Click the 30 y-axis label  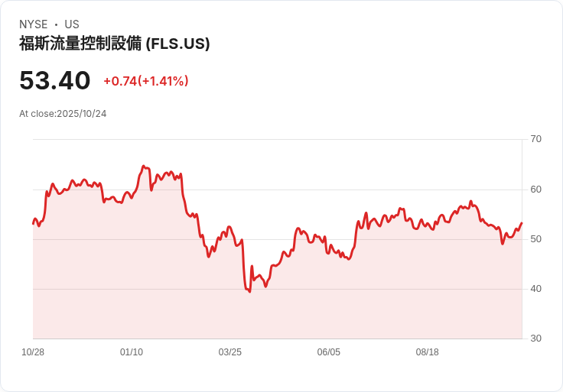click(x=536, y=339)
